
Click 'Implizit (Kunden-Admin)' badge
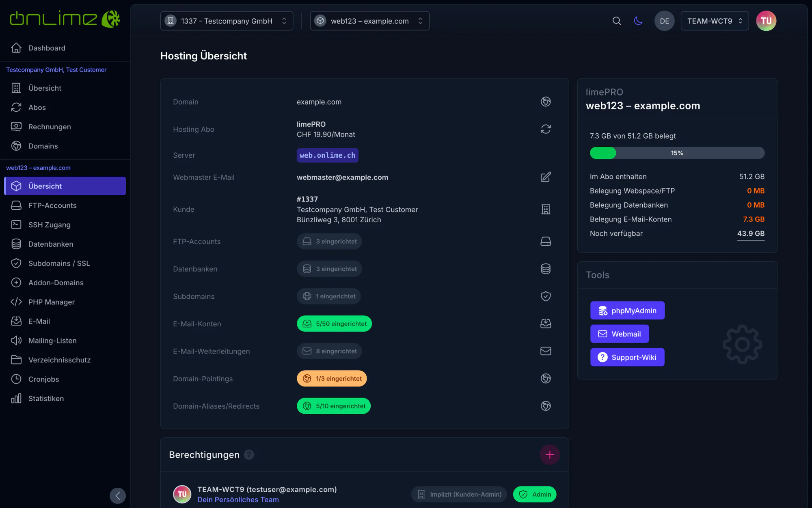click(x=459, y=494)
